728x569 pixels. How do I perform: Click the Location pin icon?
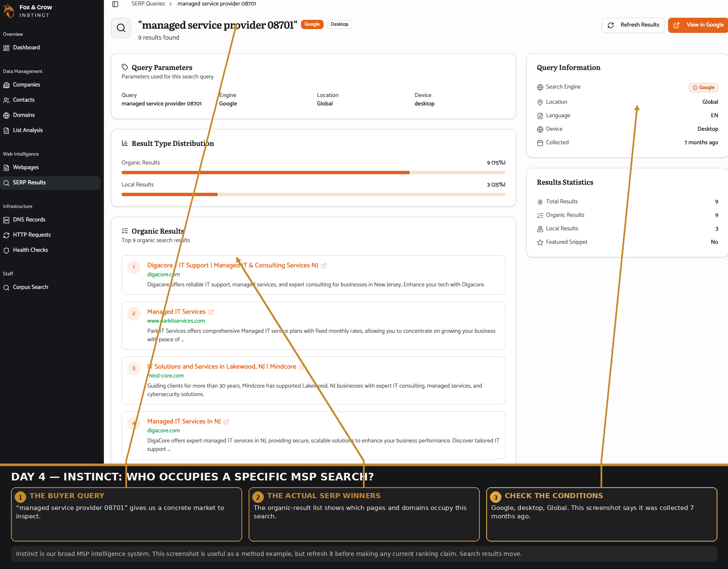[540, 102]
